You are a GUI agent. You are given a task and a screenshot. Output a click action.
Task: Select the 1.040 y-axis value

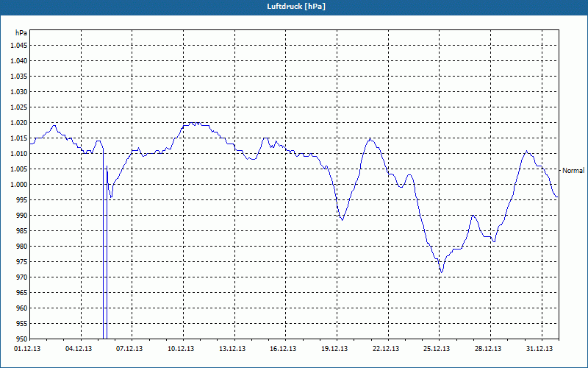[19, 61]
